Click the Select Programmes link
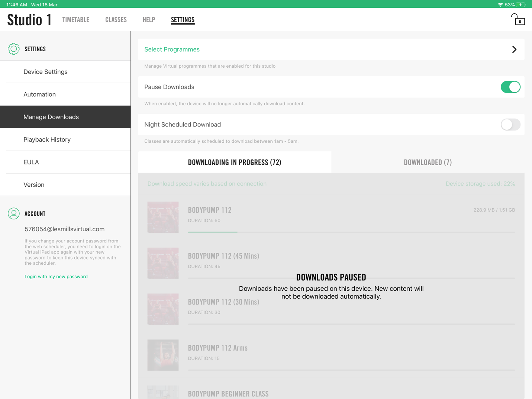Viewport: 532px width, 399px height. (172, 49)
